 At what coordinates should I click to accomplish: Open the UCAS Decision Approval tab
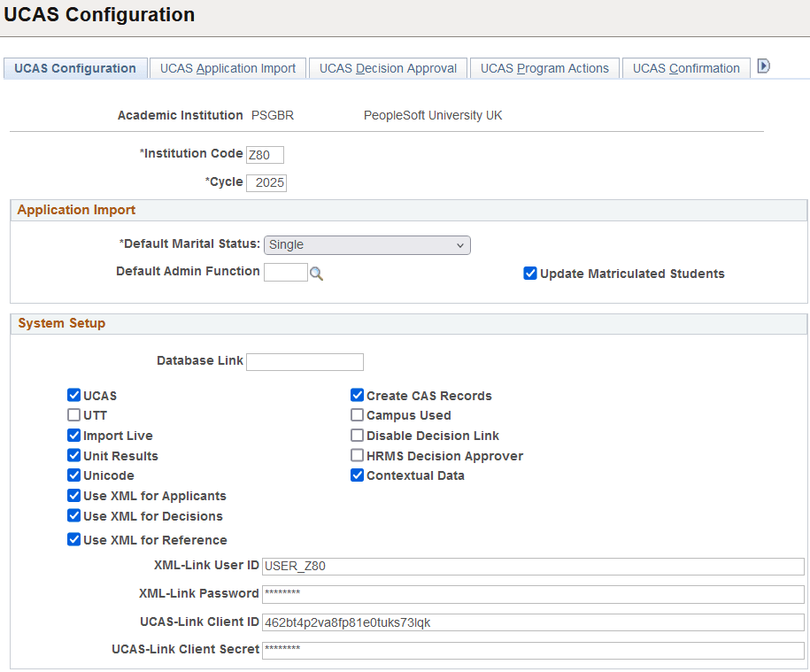coord(388,67)
